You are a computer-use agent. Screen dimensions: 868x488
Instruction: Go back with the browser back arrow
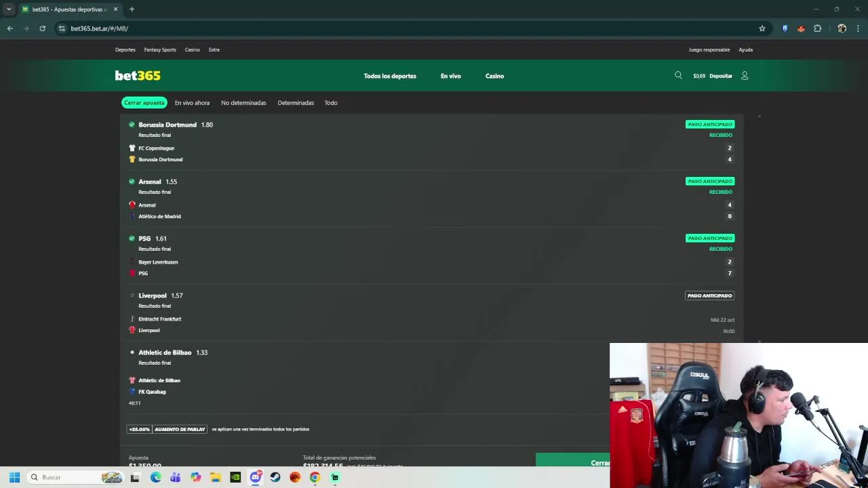click(x=9, y=28)
